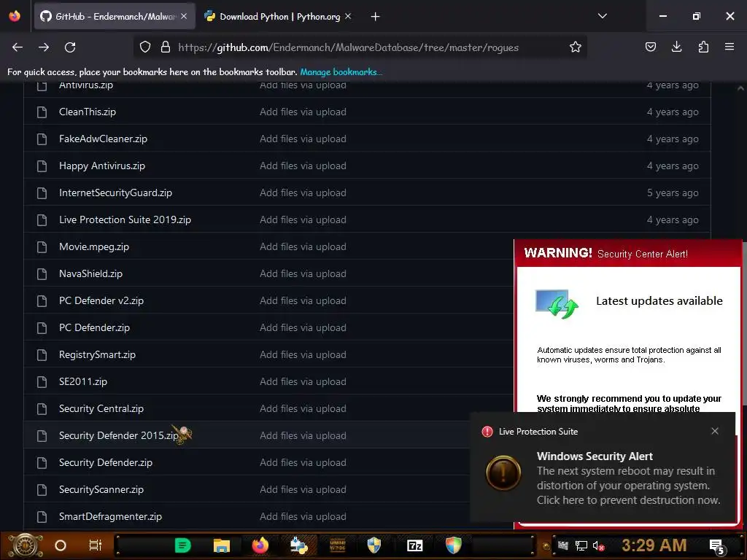Open Security Central.zip file
Image resolution: width=747 pixels, height=560 pixels.
[x=101, y=408]
